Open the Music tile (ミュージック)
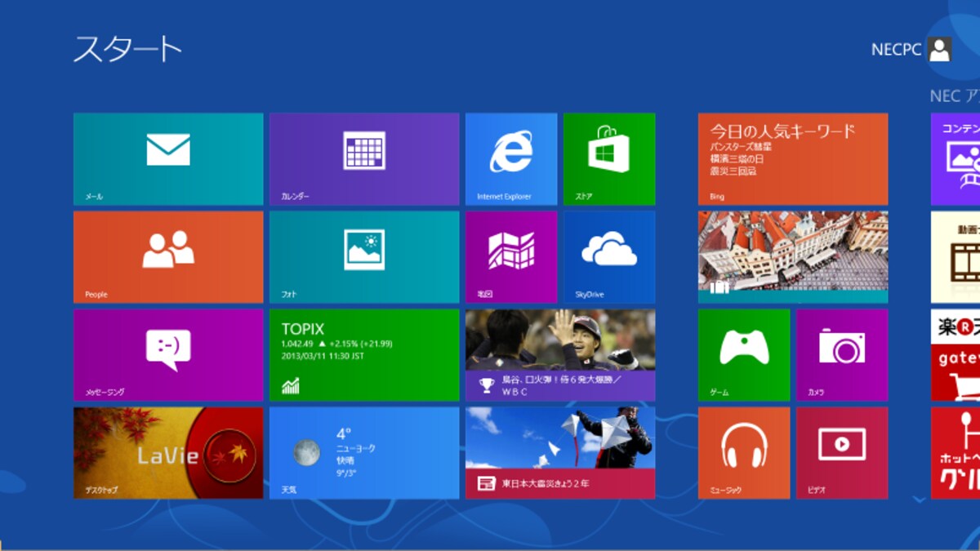 744,453
